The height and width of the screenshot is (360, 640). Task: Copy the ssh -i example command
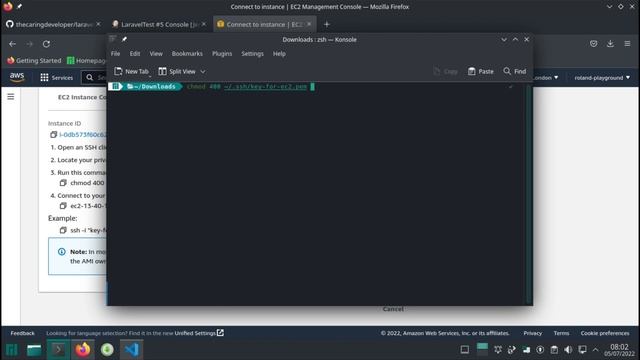pos(63,230)
